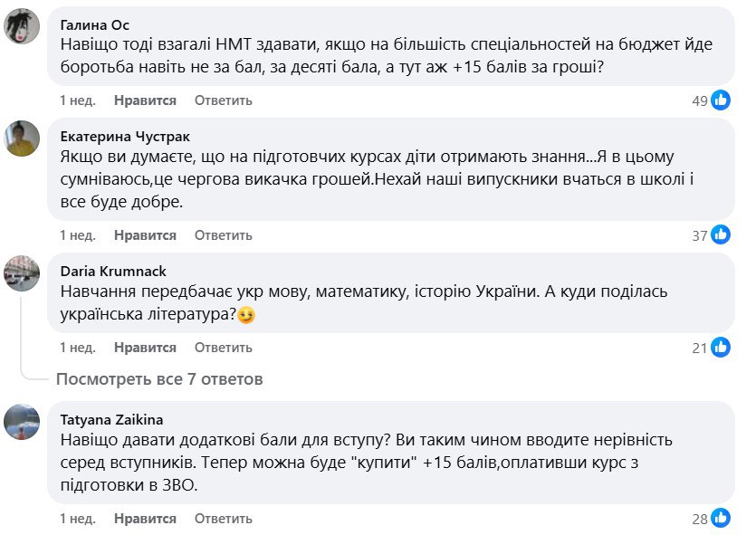Open Екатерина Чустрак name link
This screenshot has width=756, height=535.
tap(125, 137)
